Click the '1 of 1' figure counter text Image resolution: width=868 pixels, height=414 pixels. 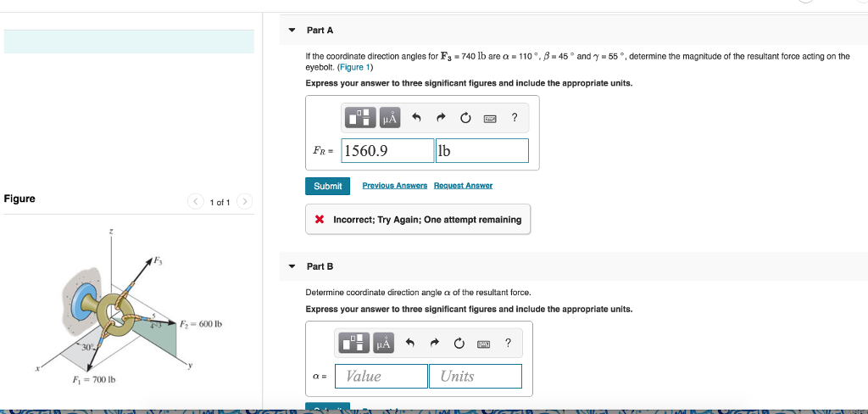point(220,202)
